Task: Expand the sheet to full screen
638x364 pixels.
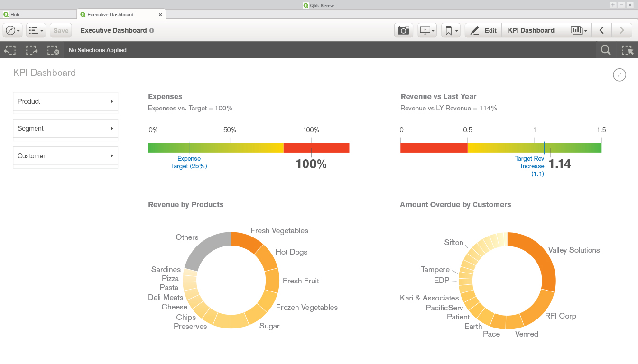Action: (x=620, y=75)
